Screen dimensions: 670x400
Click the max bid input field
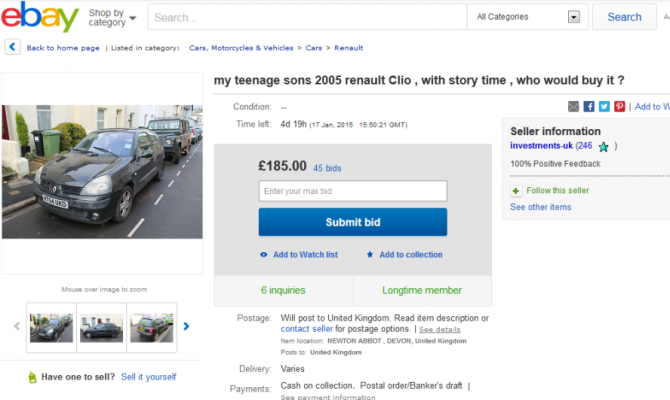352,191
